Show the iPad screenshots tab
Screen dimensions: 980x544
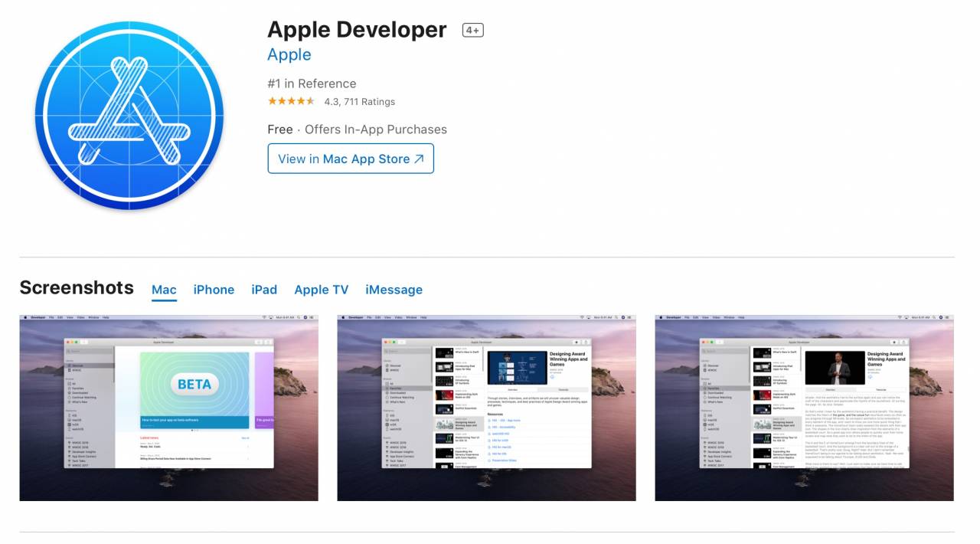264,290
